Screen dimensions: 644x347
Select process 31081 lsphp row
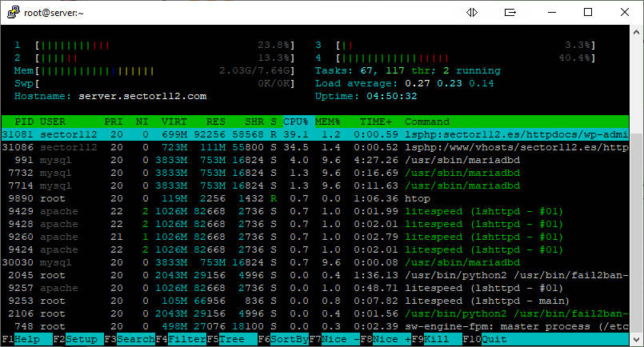(x=315, y=134)
